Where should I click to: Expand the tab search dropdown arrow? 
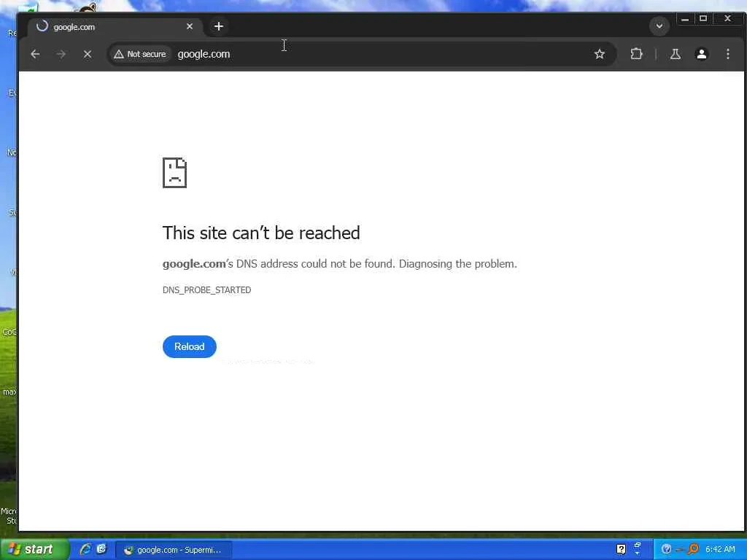point(659,26)
